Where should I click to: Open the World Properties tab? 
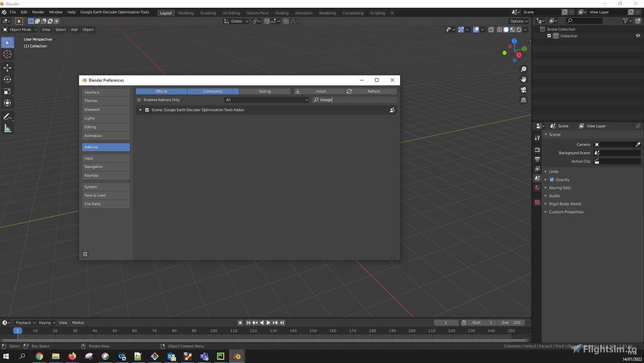[537, 187]
